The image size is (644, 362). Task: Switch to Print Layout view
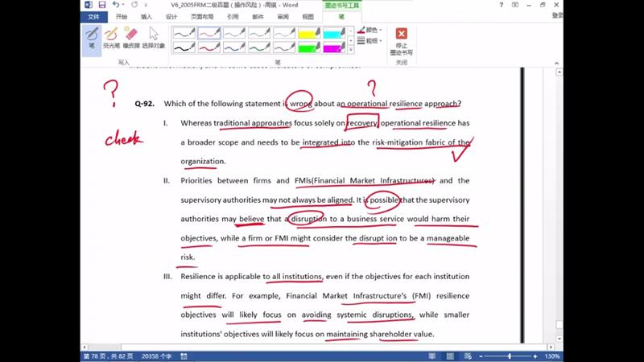450,356
